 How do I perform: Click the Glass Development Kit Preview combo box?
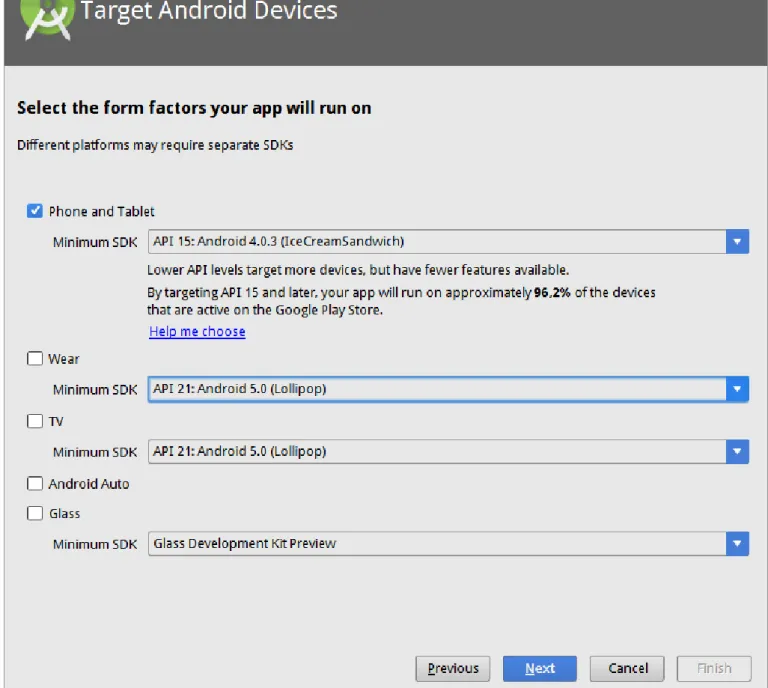pyautogui.click(x=448, y=544)
